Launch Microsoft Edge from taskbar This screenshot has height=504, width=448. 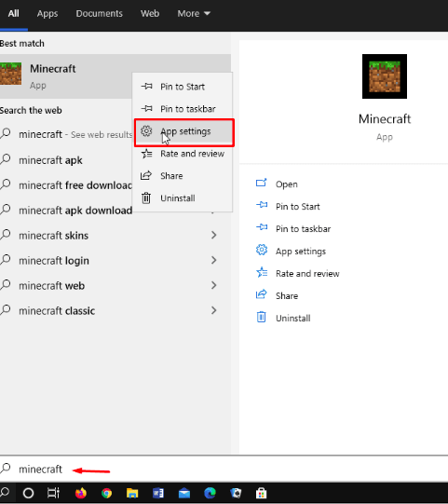click(x=210, y=493)
